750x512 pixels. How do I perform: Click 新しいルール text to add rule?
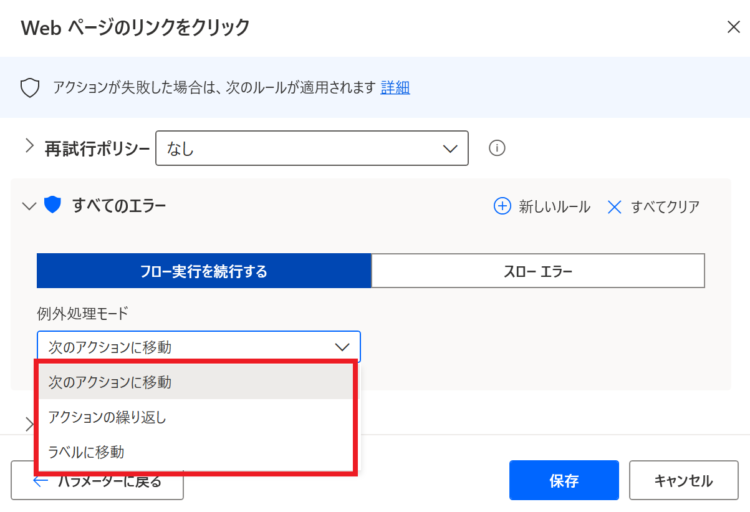click(554, 207)
